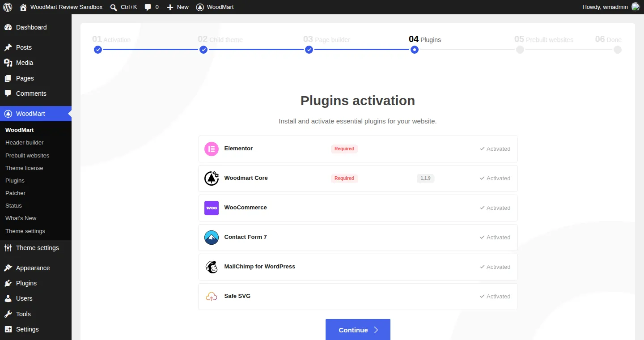Click the WooCommerce plugin name

coord(246,208)
